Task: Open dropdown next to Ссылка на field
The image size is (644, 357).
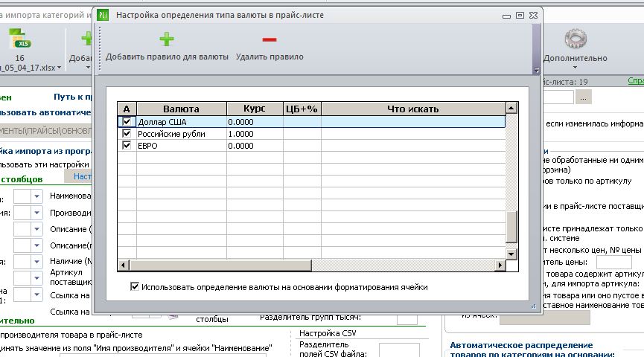Action: pos(36,295)
